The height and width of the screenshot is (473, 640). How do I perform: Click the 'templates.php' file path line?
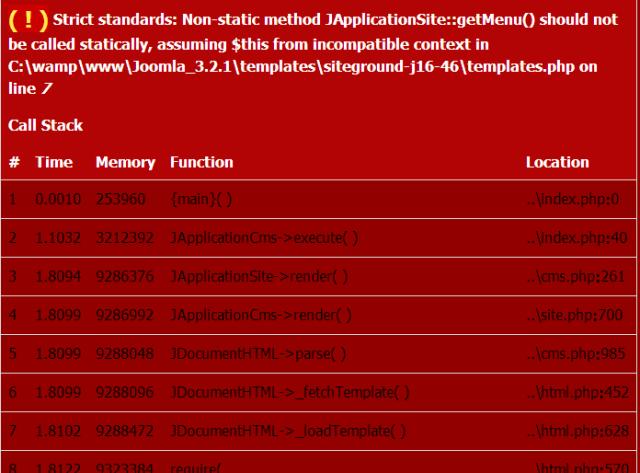pos(302,67)
